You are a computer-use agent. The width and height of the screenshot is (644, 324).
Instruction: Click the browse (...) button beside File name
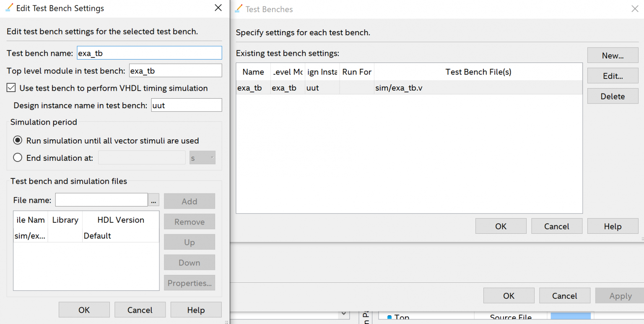[x=153, y=201]
